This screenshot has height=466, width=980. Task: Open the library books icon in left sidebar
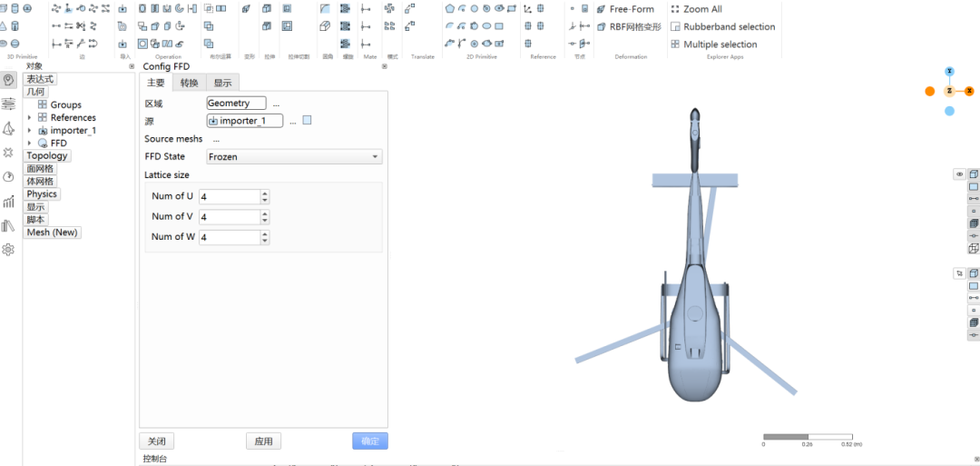[x=8, y=226]
